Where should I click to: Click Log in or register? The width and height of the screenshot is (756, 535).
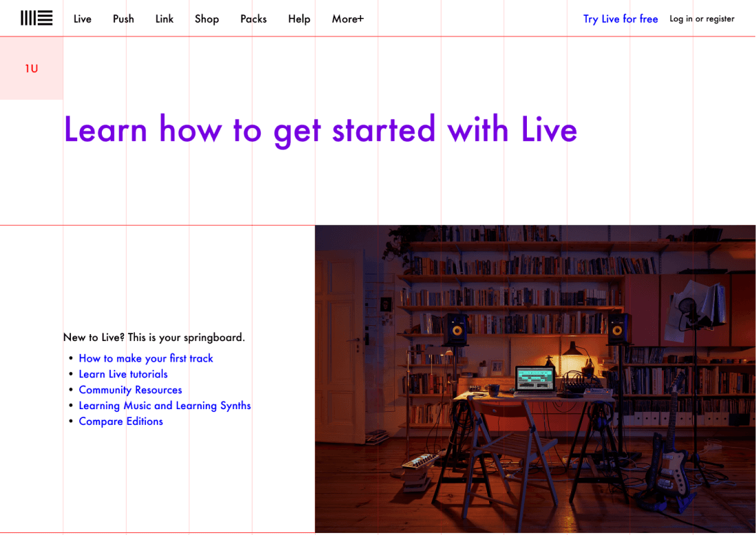702,19
